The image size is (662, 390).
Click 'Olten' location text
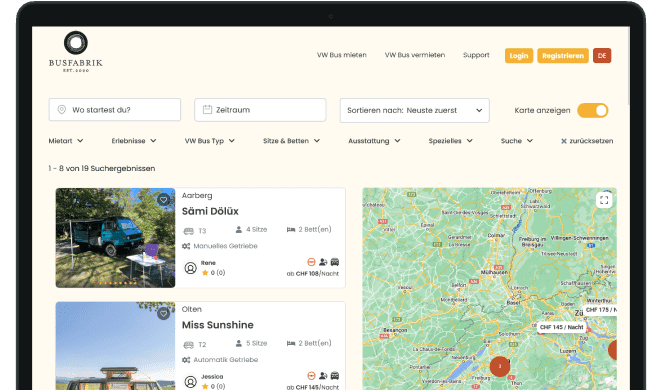pos(192,309)
